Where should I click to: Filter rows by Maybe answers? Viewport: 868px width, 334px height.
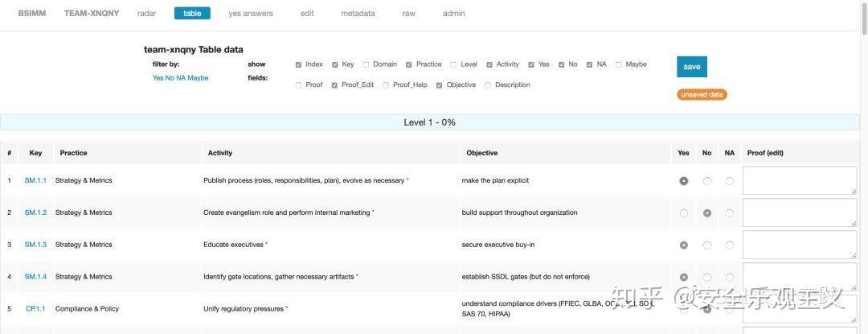198,78
